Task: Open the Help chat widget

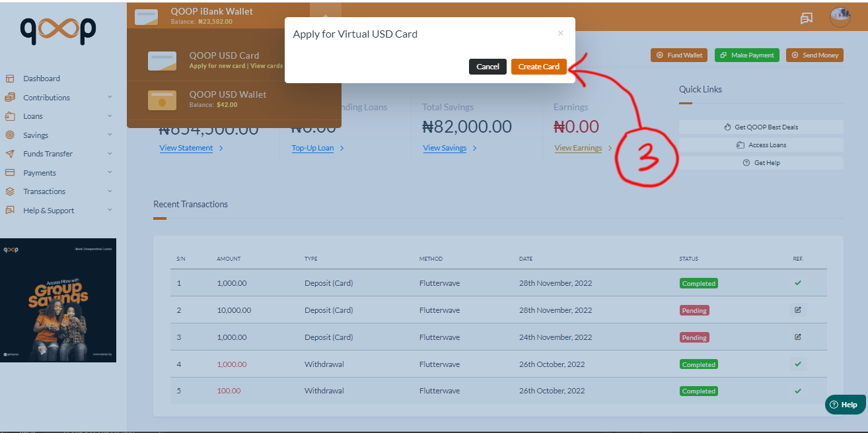Action: tap(845, 405)
